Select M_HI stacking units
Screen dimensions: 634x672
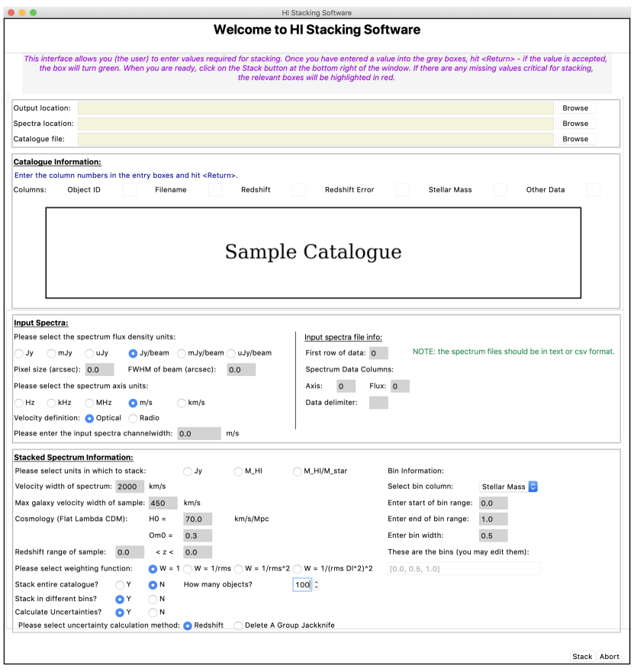click(239, 471)
